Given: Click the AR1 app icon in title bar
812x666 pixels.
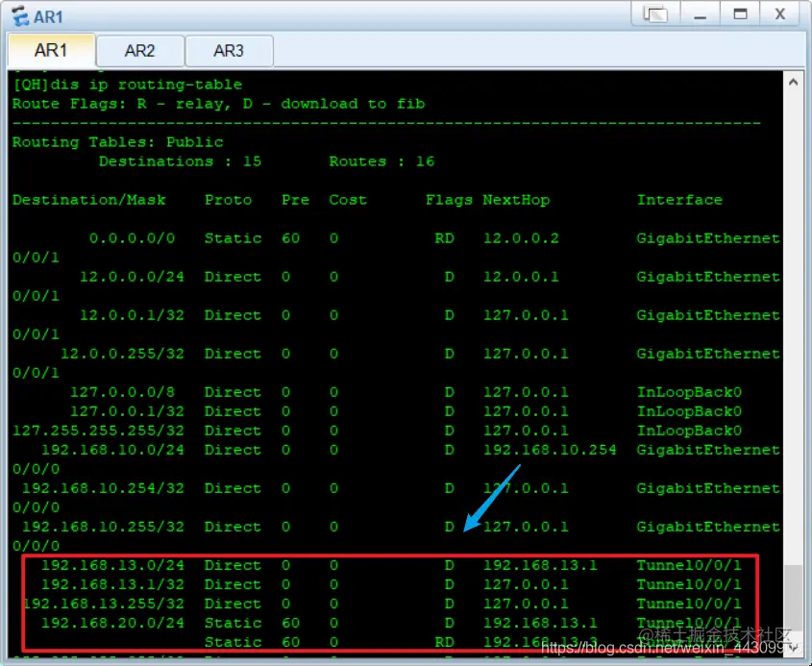Looking at the screenshot, I should point(20,16).
